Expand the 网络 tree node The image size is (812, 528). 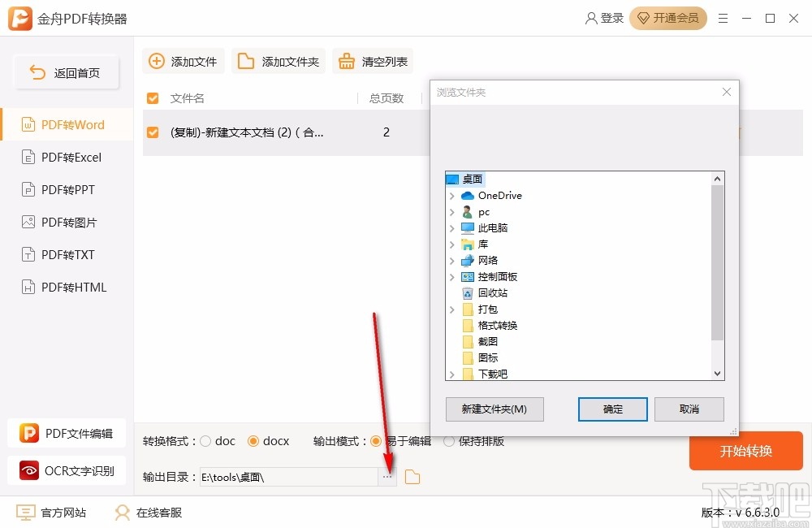pos(452,260)
